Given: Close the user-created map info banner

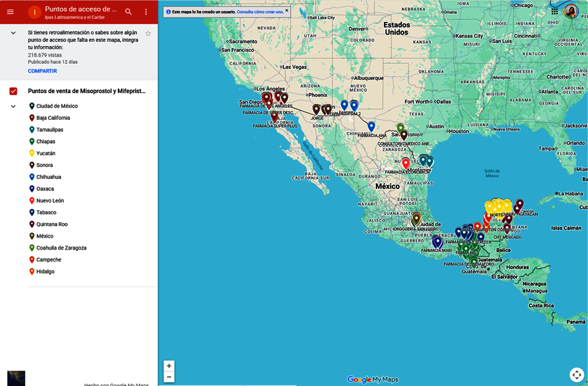Looking at the screenshot, I should [x=287, y=11].
